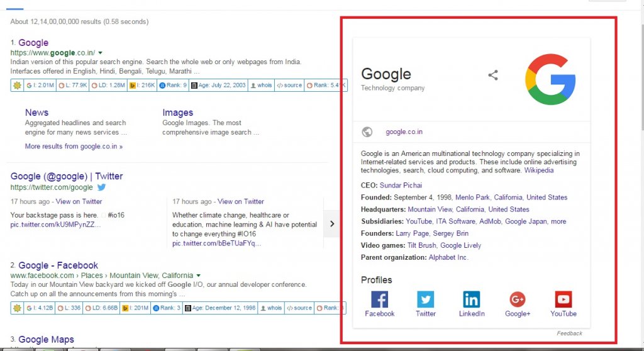The height and width of the screenshot is (351, 644).
Task: Click Bing index I: 201M metric
Action: tap(135, 308)
